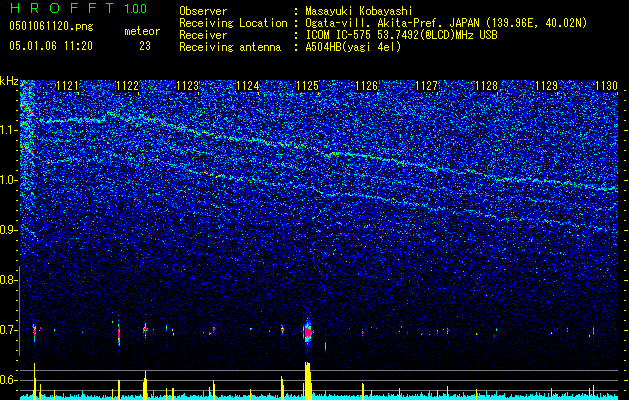Click the meteor count value 23
629x400 pixels.
(145, 46)
